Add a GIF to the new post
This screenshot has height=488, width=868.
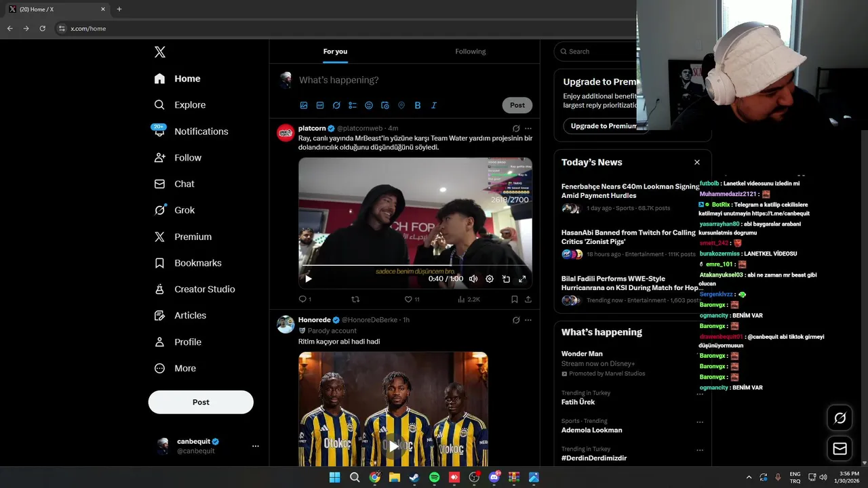[x=320, y=105]
